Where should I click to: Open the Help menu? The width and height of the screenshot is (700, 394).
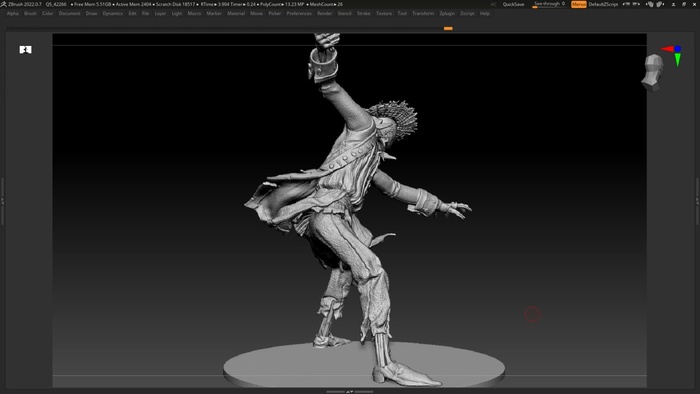click(x=484, y=13)
